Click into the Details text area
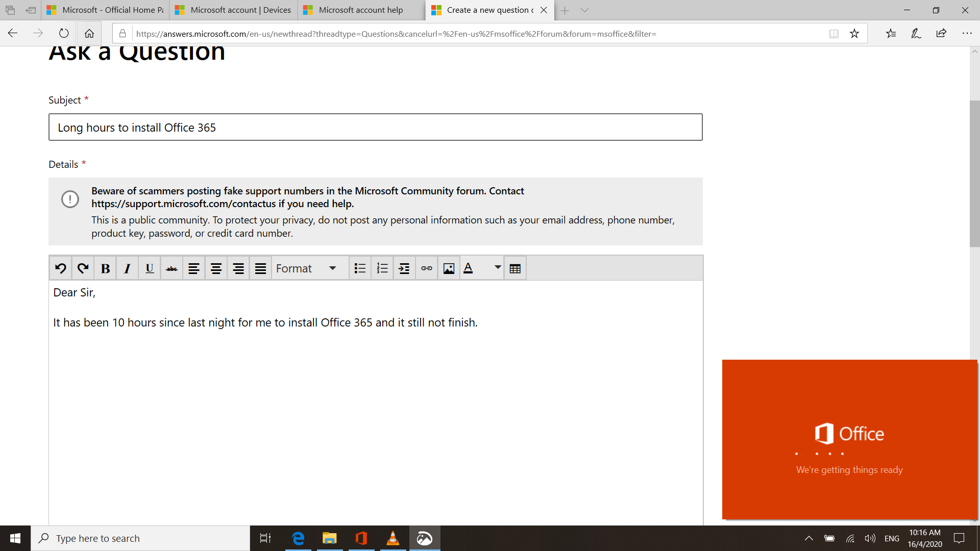980x551 pixels. click(x=376, y=403)
